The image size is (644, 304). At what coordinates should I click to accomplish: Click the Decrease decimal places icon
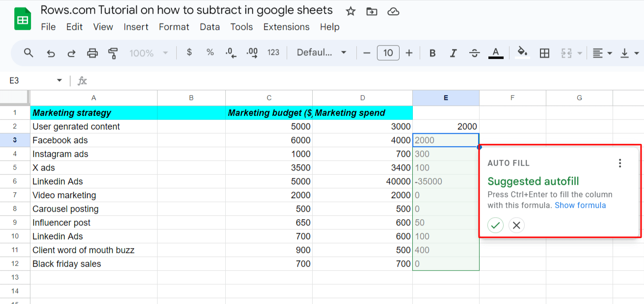tap(230, 52)
